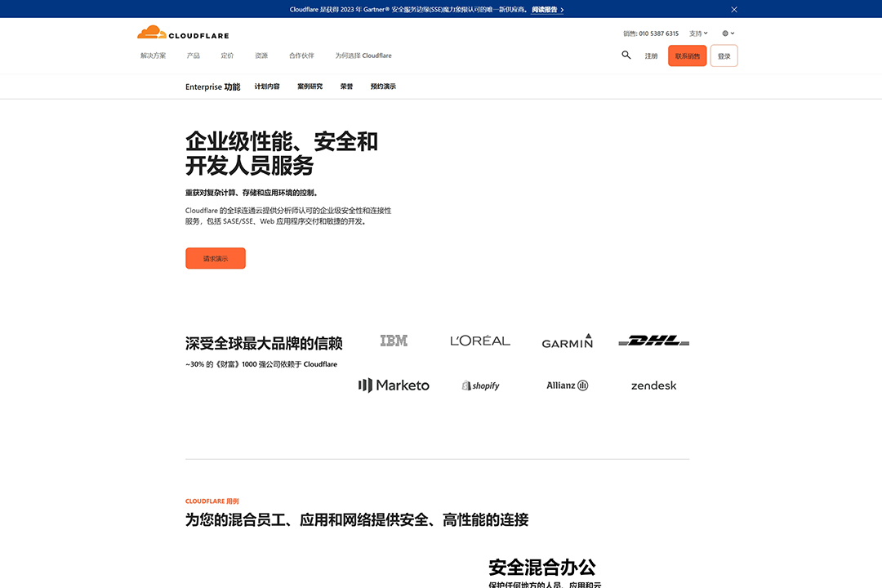Open 为何选择 Cloudflare menu
Screen dimensions: 882x588
pos(363,56)
